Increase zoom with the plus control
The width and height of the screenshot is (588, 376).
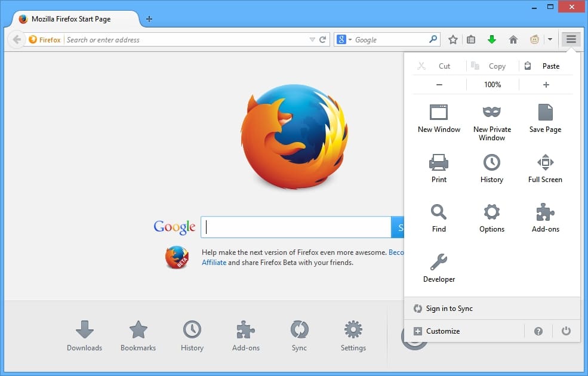545,84
